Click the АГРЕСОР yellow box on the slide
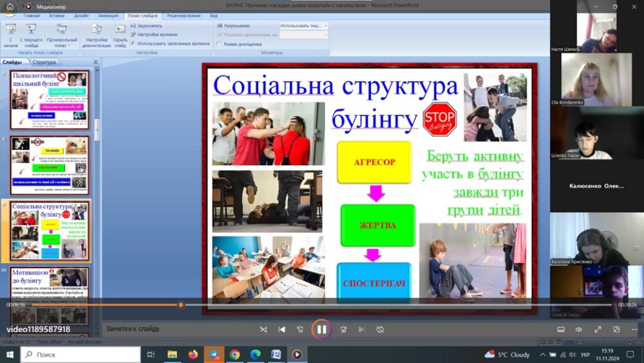This screenshot has width=644, height=363. pos(374,162)
